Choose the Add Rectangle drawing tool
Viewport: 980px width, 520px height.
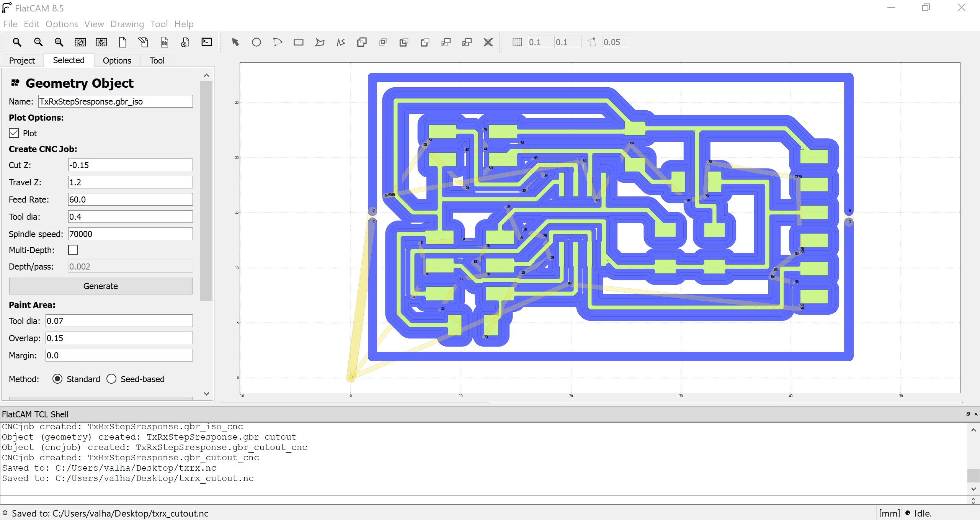click(298, 42)
